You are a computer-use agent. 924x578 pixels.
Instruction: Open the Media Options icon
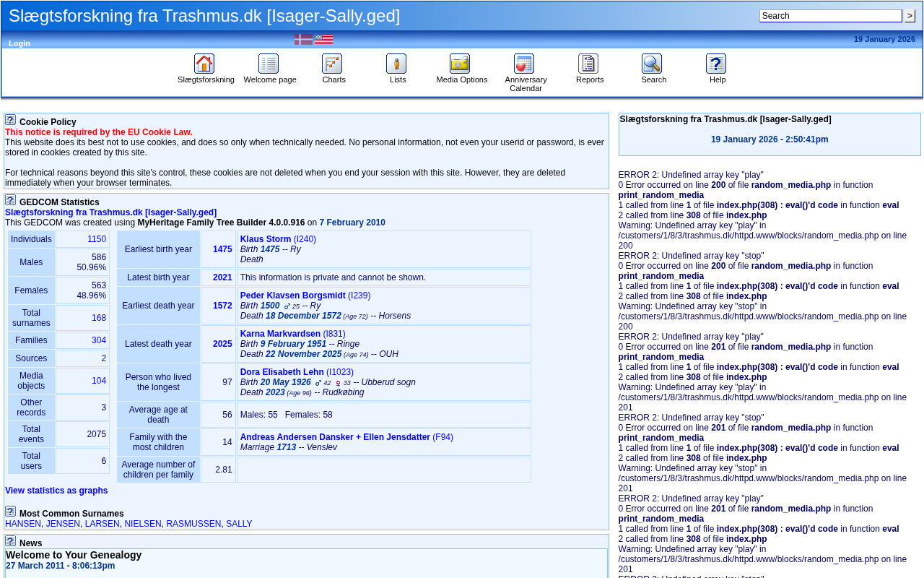[x=460, y=64]
